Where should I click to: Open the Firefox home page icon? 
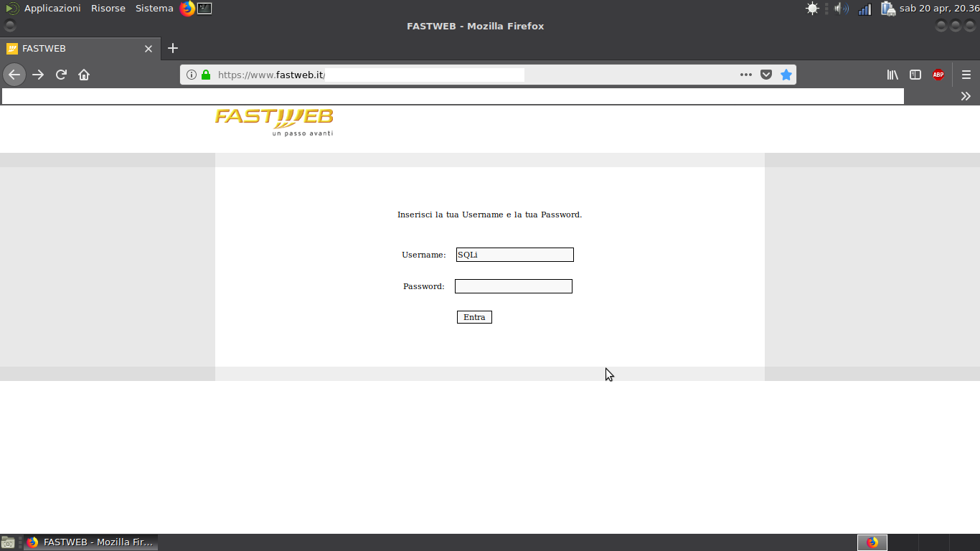[84, 75]
